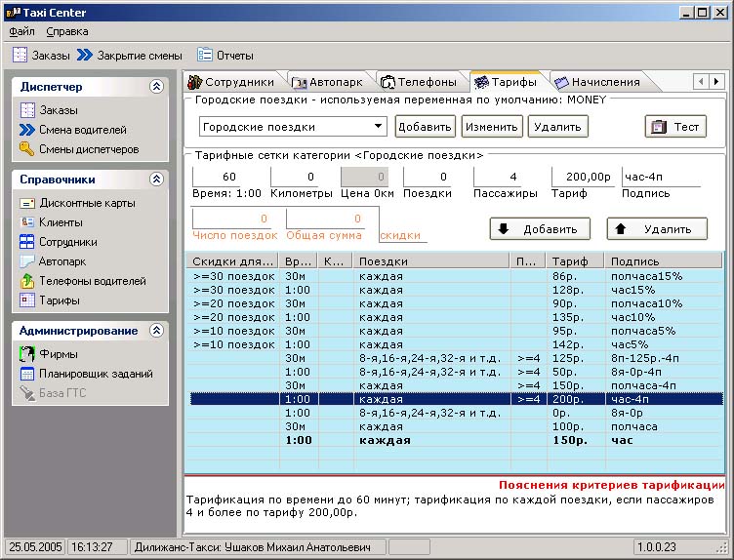Click the Тарифы tab icon

(x=481, y=82)
